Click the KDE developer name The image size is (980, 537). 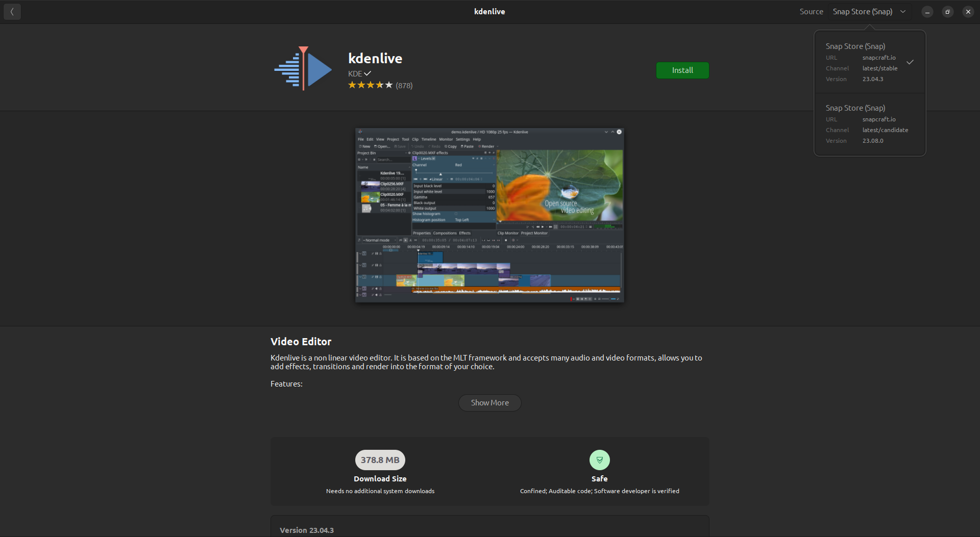[355, 74]
